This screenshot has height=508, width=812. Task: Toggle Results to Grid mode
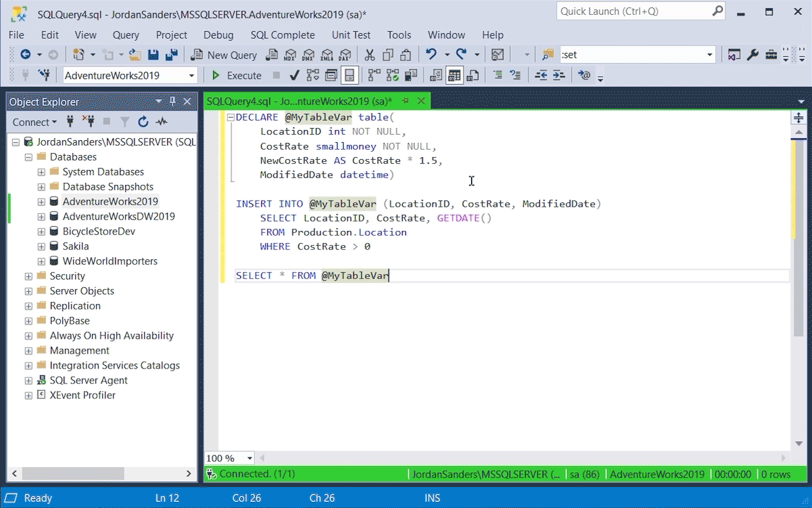[454, 75]
